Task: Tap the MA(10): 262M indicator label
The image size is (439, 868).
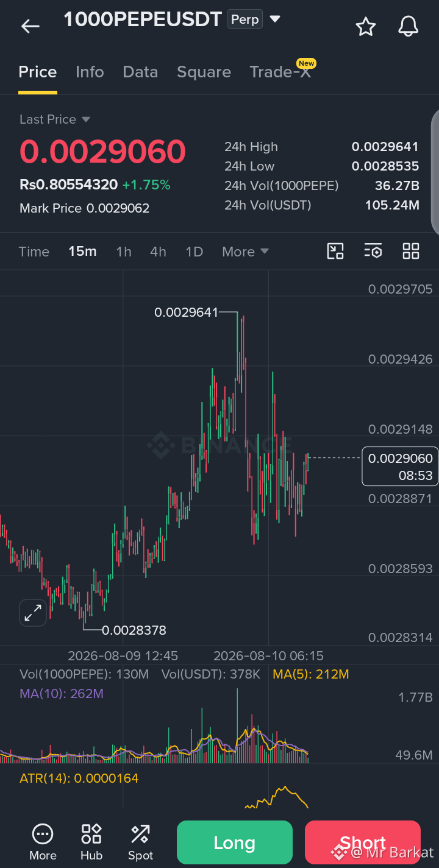Action: tap(62, 694)
